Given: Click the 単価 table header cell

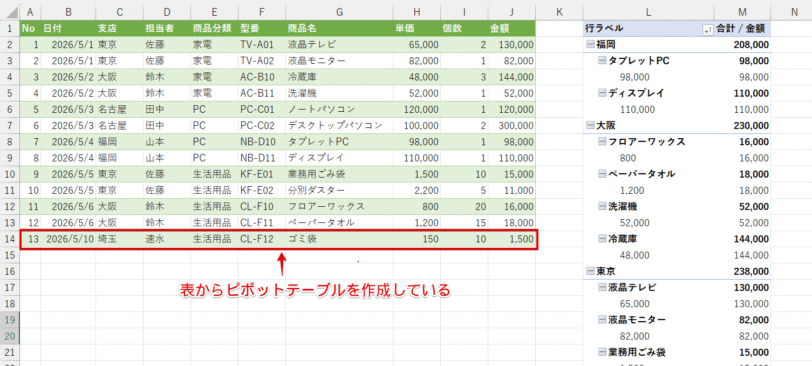Looking at the screenshot, I should tap(416, 28).
